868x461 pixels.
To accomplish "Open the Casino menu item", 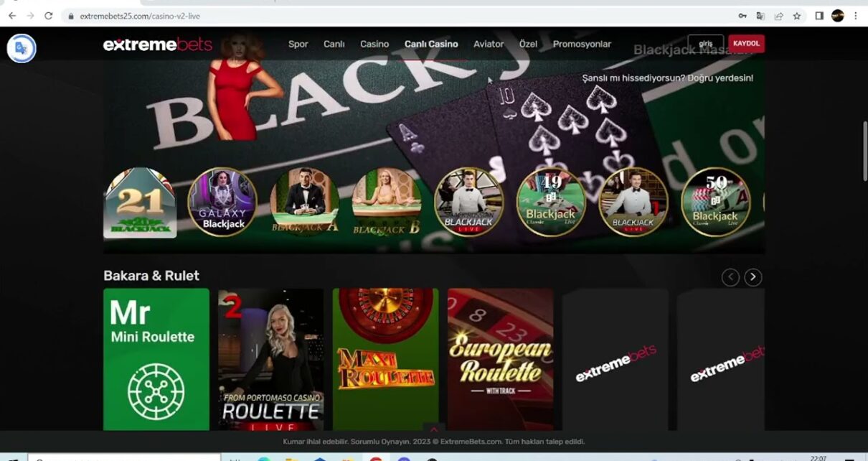I will (374, 44).
